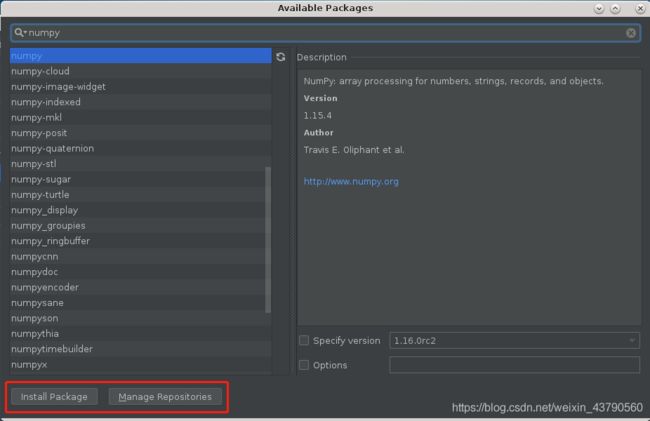Click the search magnifier icon in search box
The image size is (650, 421).
pos(19,32)
